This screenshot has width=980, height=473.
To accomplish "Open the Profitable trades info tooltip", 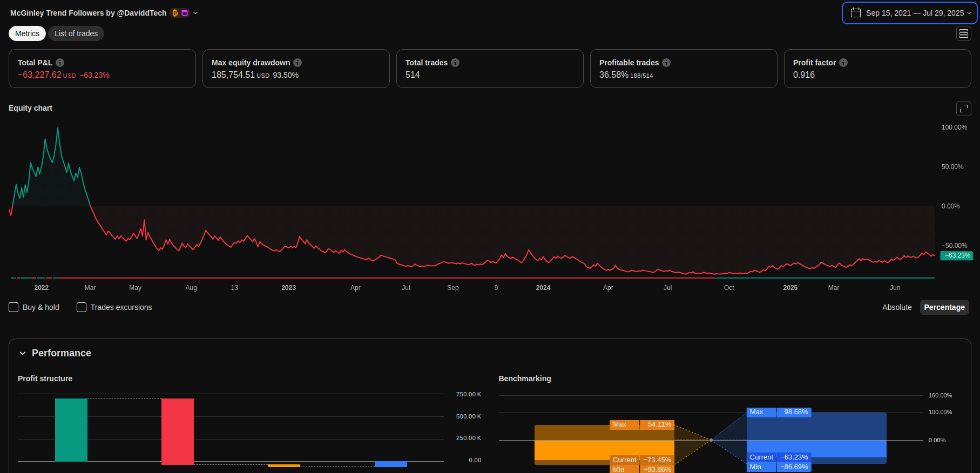I will pyautogui.click(x=666, y=63).
